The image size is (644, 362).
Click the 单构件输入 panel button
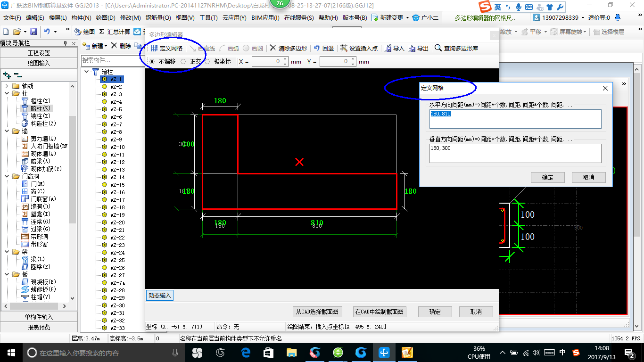click(39, 317)
